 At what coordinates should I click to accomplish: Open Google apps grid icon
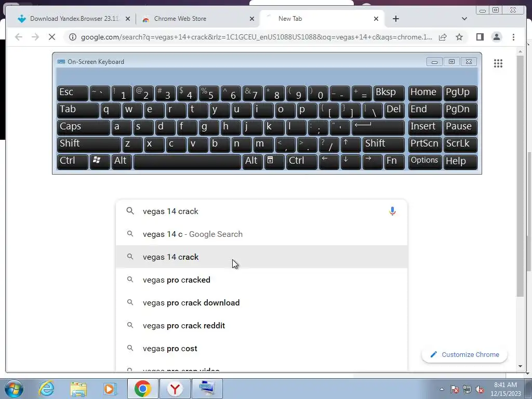pos(498,63)
